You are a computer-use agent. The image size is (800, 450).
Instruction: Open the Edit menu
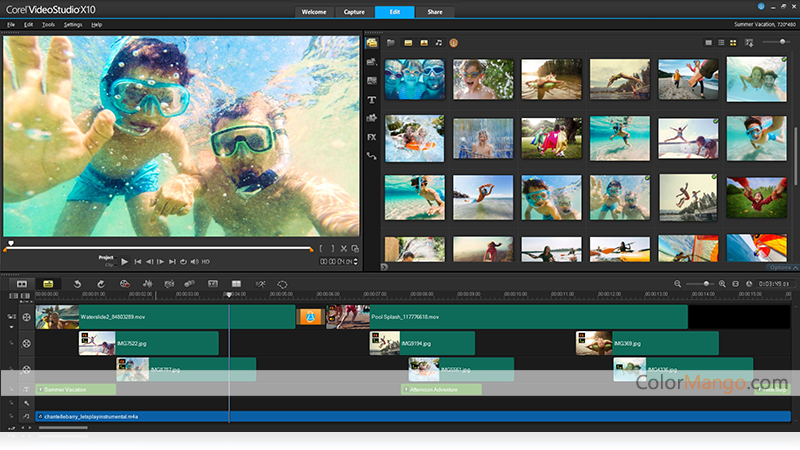(x=28, y=24)
